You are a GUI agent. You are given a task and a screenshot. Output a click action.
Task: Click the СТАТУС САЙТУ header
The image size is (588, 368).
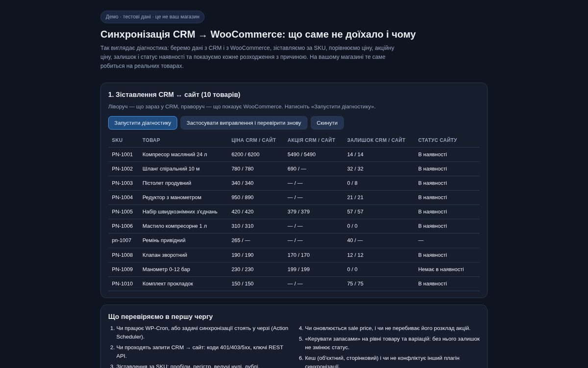[x=438, y=140]
